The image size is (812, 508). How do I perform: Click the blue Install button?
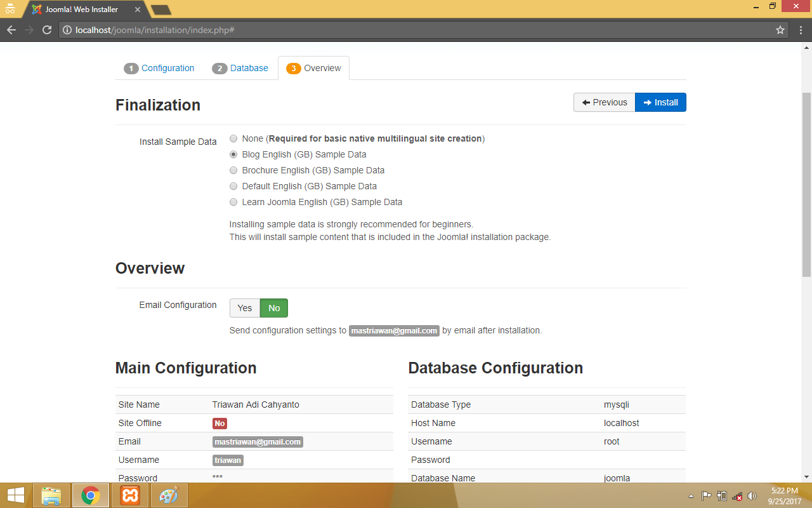660,102
